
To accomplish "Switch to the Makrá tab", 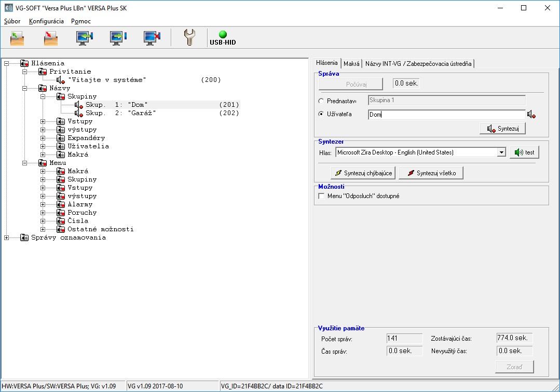I will (351, 64).
